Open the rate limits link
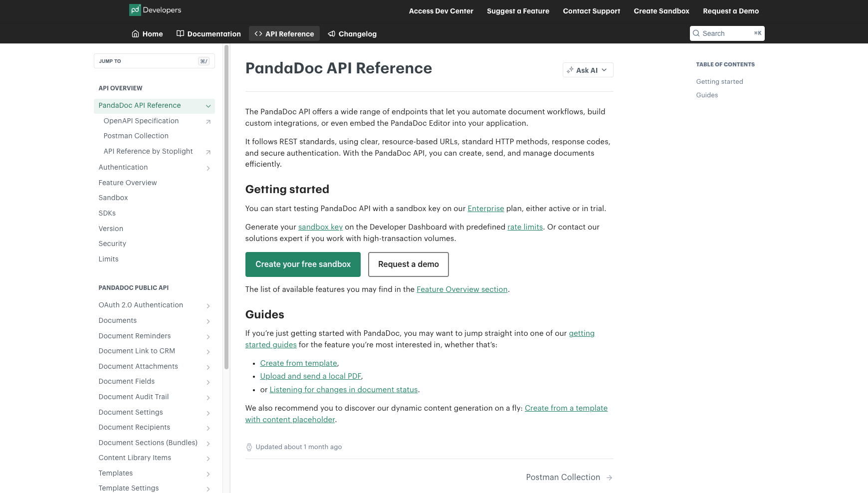The image size is (868, 493). [x=525, y=227]
